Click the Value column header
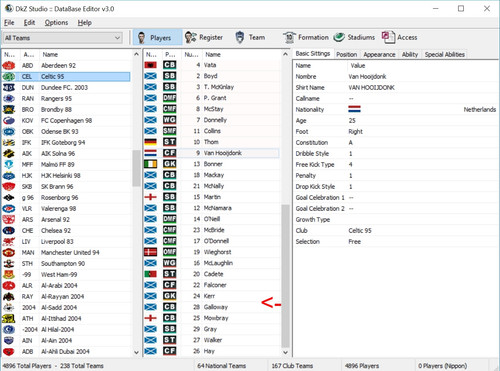Image resolution: width=500 pixels, height=371 pixels. point(423,66)
